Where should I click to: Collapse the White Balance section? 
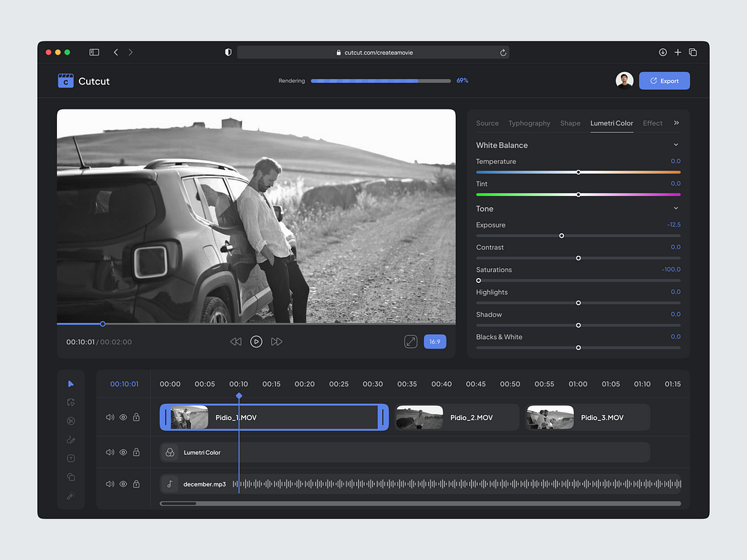pos(677,145)
